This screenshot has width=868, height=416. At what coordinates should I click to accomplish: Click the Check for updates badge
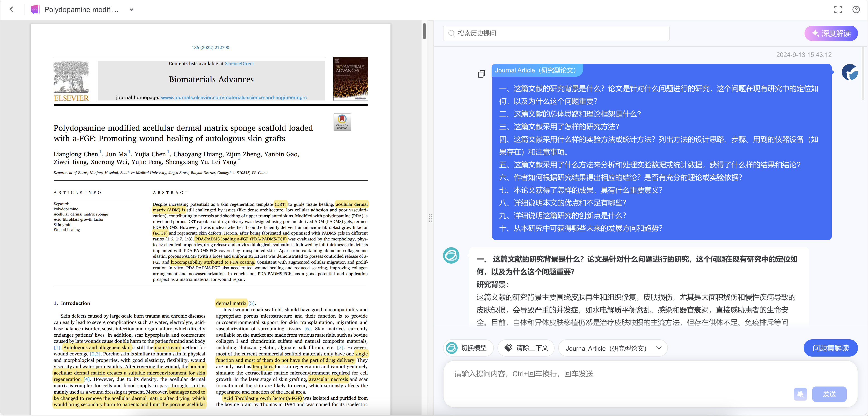(342, 122)
